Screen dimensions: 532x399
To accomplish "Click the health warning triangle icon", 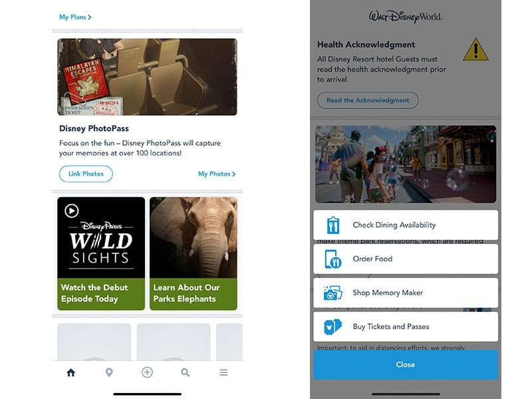I will tap(475, 49).
